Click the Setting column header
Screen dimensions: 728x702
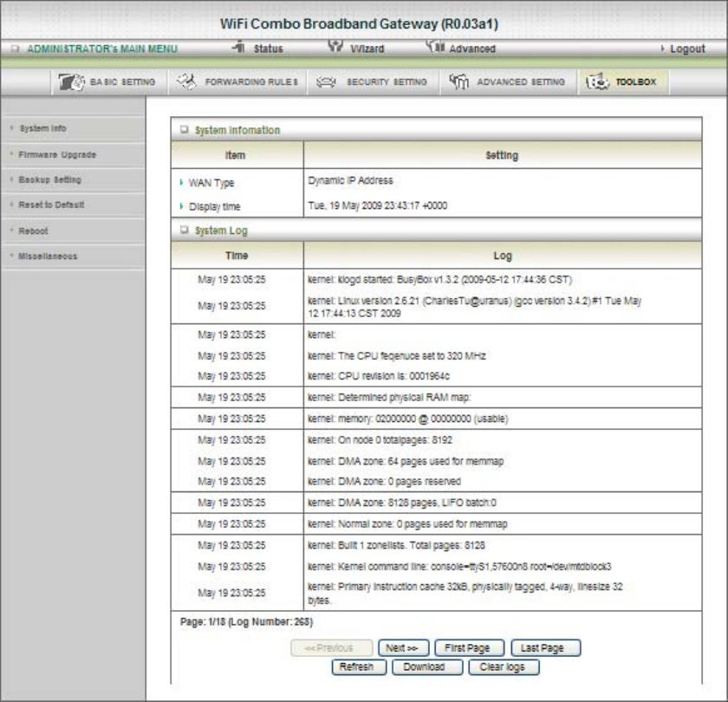click(502, 155)
